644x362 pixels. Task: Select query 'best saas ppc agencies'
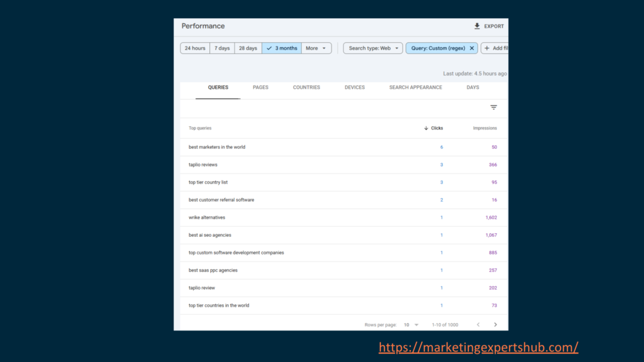point(213,270)
